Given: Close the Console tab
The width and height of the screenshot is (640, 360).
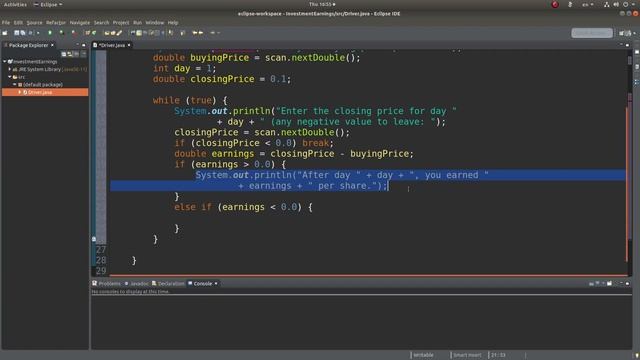Looking at the screenshot, I should click(216, 284).
